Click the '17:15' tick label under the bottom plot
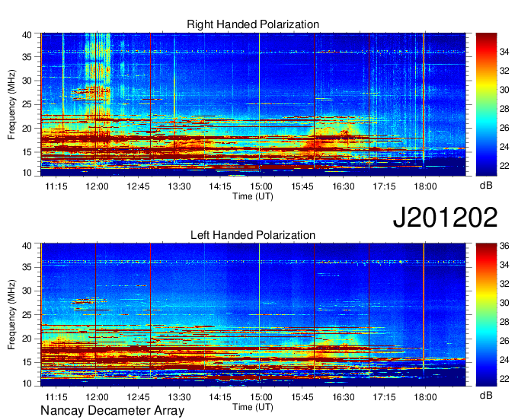 click(x=384, y=397)
